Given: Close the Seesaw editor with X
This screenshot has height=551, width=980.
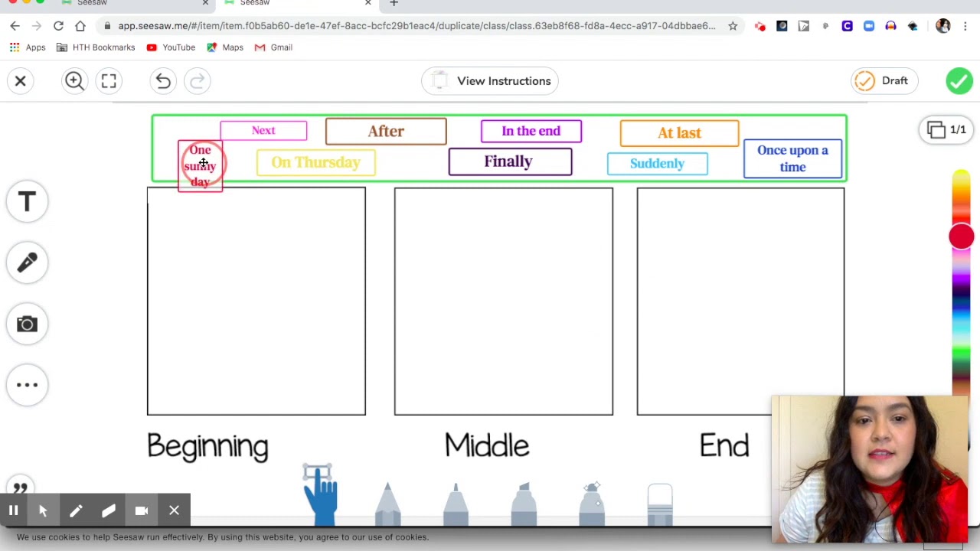Looking at the screenshot, I should [21, 80].
